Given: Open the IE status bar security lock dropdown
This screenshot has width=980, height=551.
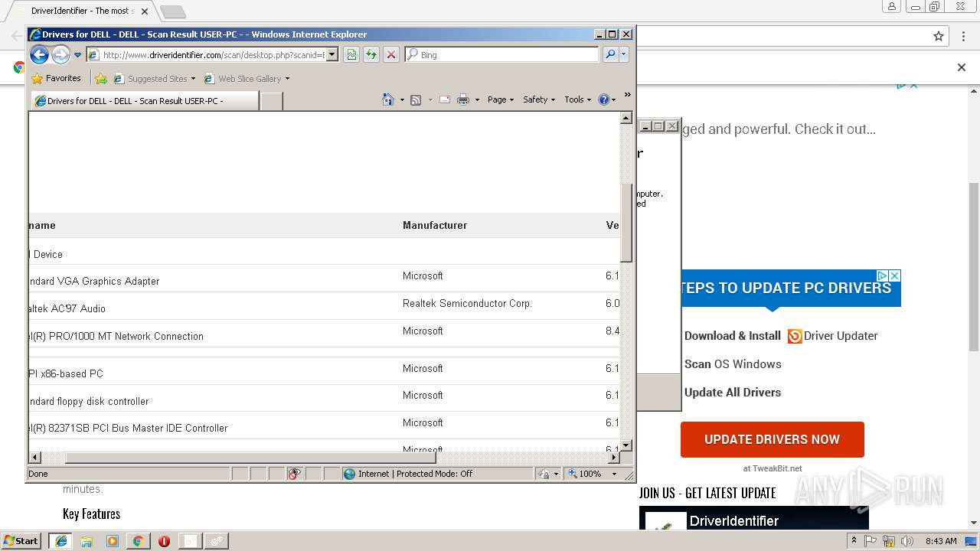Looking at the screenshot, I should tap(548, 474).
